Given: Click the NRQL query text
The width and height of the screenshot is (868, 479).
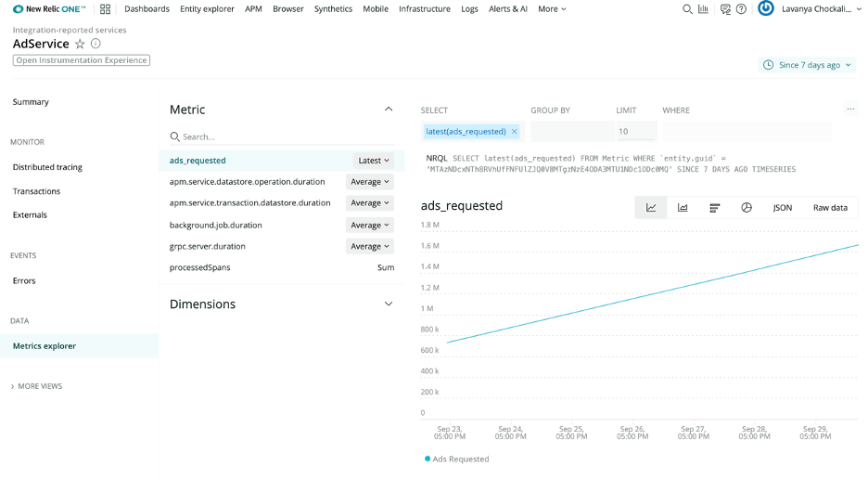Looking at the screenshot, I should pyautogui.click(x=611, y=163).
